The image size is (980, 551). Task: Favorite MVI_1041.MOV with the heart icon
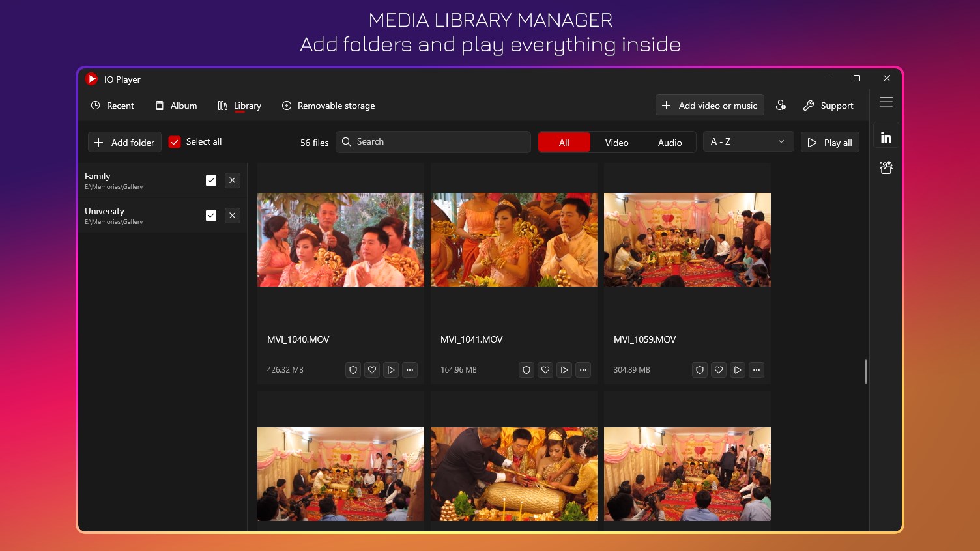click(545, 370)
